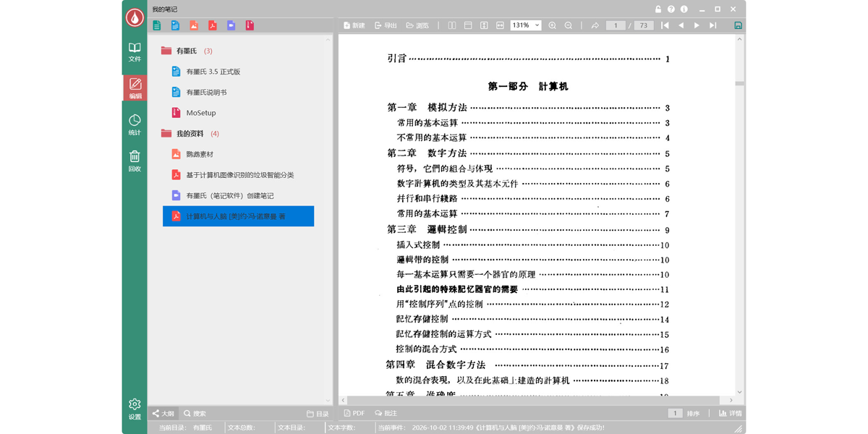The width and height of the screenshot is (868, 434).
Task: Click 浏览 browse button
Action: (417, 25)
